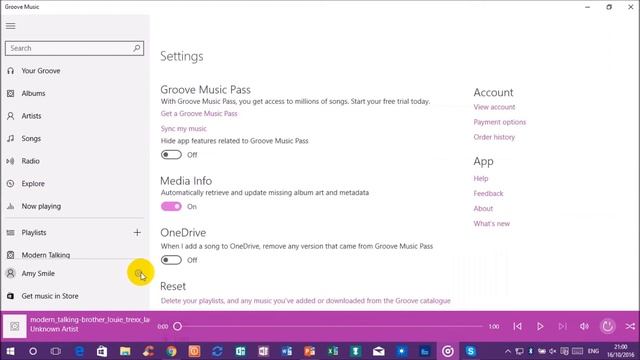Skip to the next track
640x360 pixels.
[x=562, y=327]
